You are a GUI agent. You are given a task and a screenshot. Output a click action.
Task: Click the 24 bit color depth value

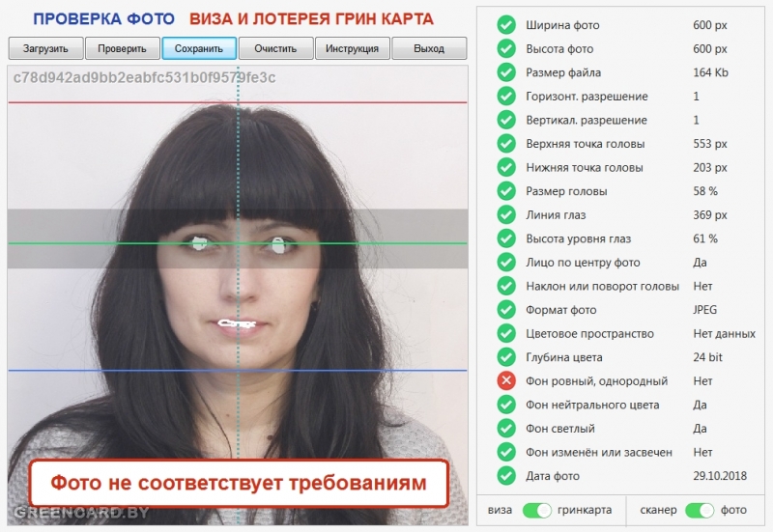707,357
